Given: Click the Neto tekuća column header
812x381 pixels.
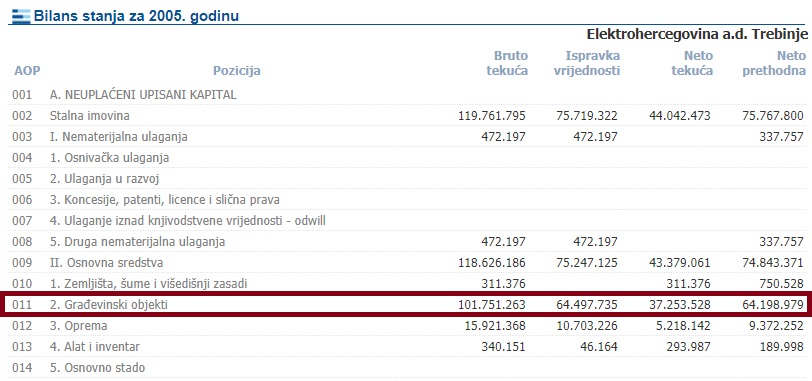Looking at the screenshot, I should (x=692, y=63).
